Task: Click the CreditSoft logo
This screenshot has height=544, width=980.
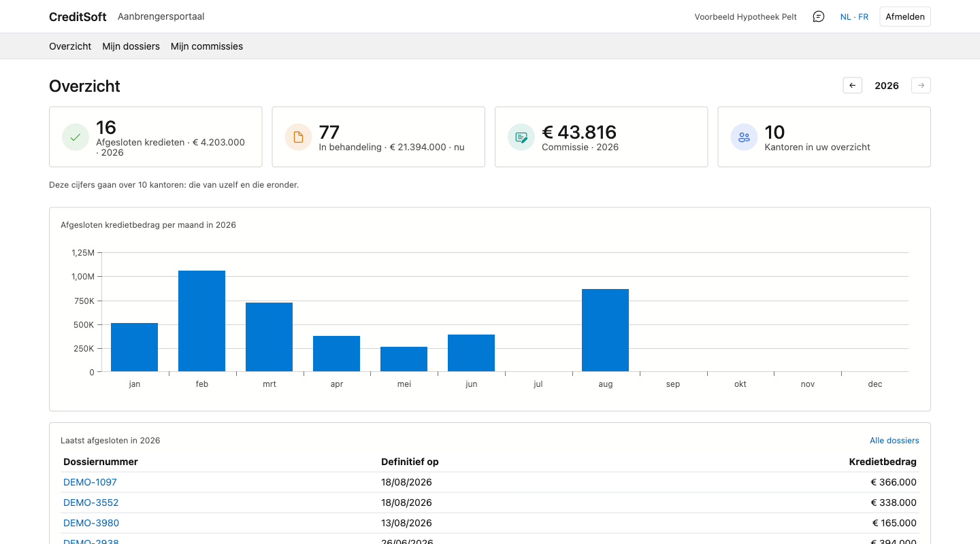Action: tap(78, 17)
